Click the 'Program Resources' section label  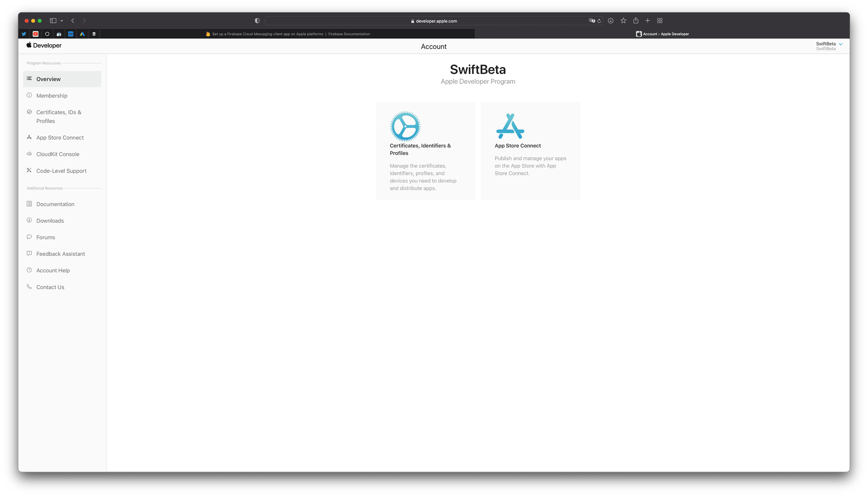coord(43,63)
